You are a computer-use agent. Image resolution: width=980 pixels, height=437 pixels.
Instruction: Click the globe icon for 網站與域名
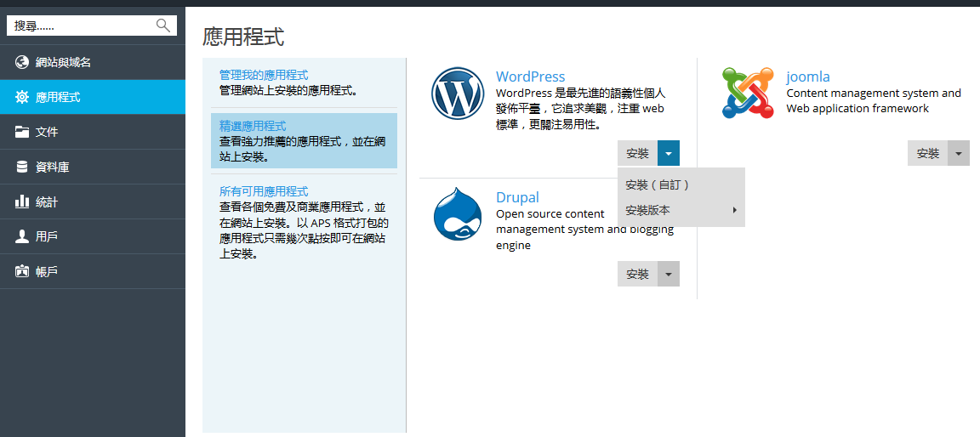pos(22,62)
